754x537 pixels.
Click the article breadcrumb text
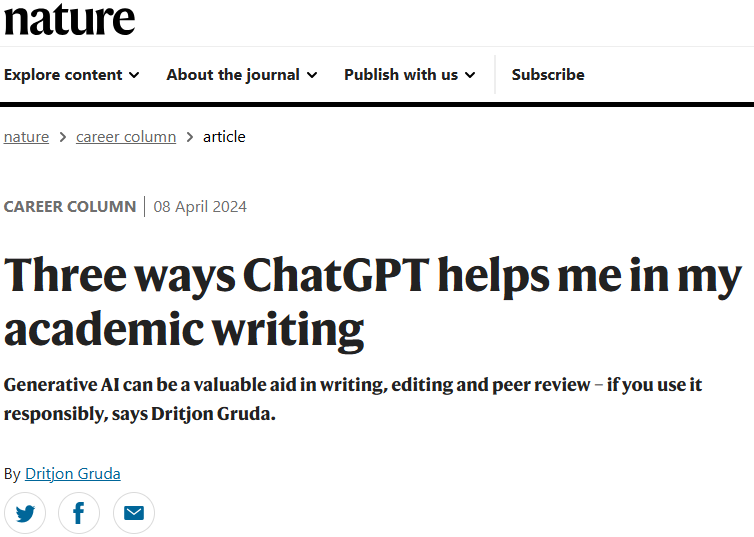click(224, 137)
